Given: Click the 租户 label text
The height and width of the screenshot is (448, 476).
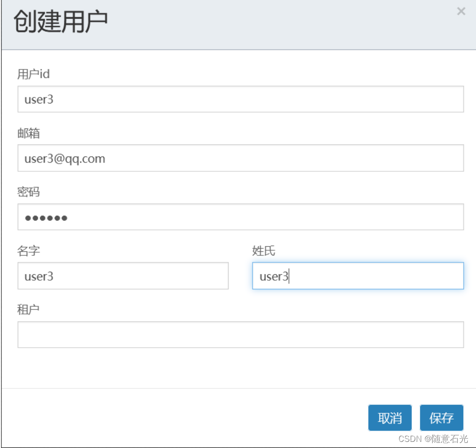Looking at the screenshot, I should pos(28,310).
